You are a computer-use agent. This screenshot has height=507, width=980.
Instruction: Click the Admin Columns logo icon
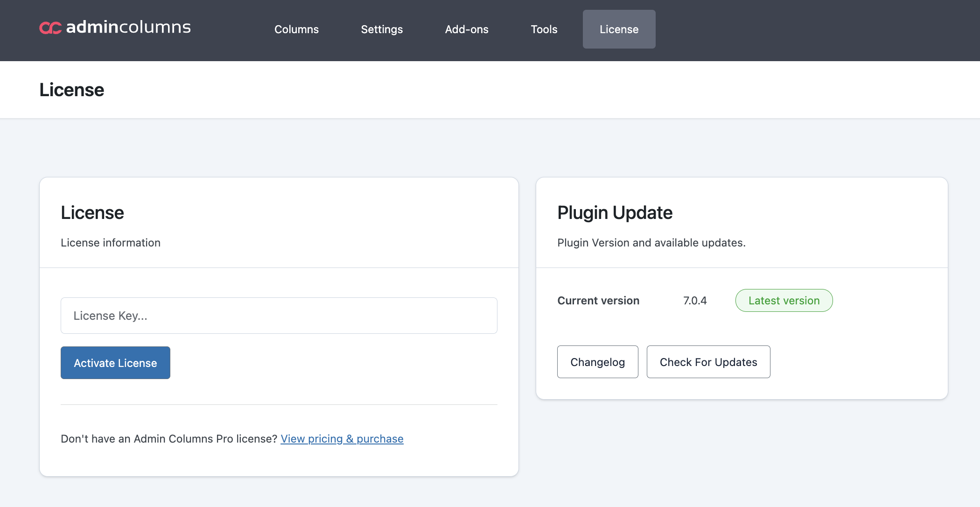click(x=50, y=28)
